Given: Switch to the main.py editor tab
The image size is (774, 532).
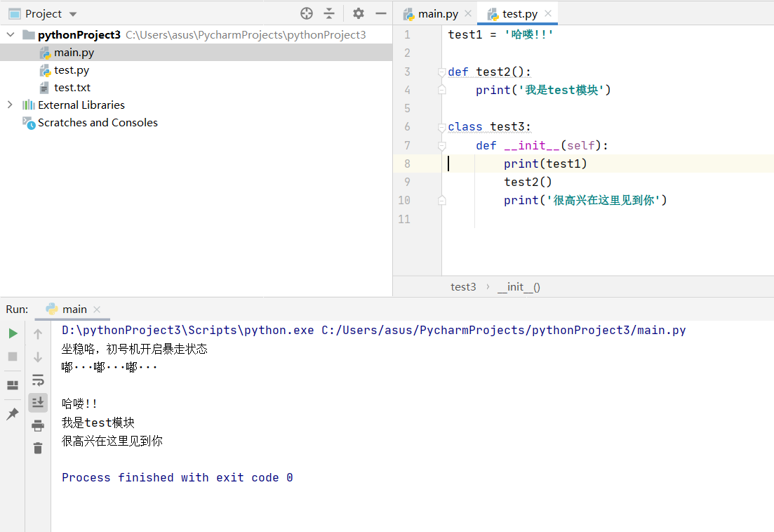Looking at the screenshot, I should coord(438,14).
